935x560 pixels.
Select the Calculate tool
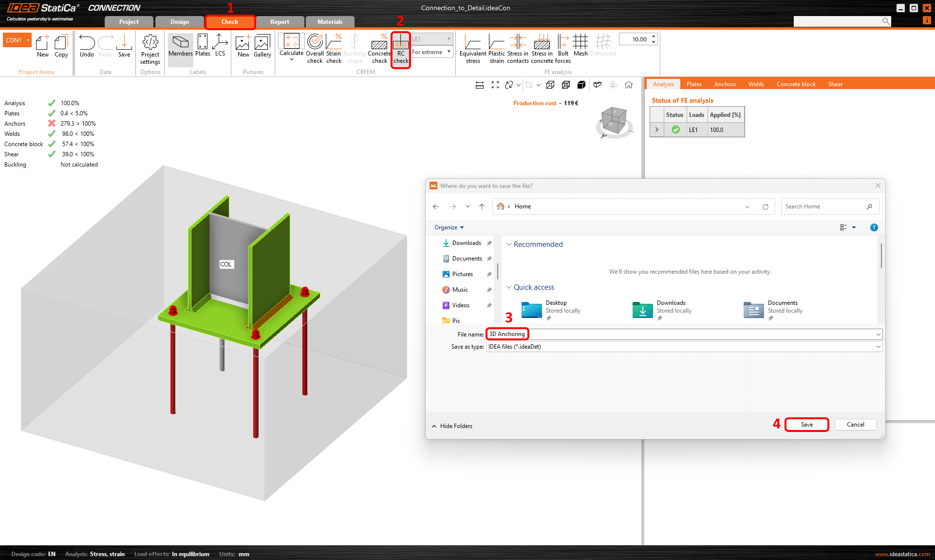[x=290, y=48]
